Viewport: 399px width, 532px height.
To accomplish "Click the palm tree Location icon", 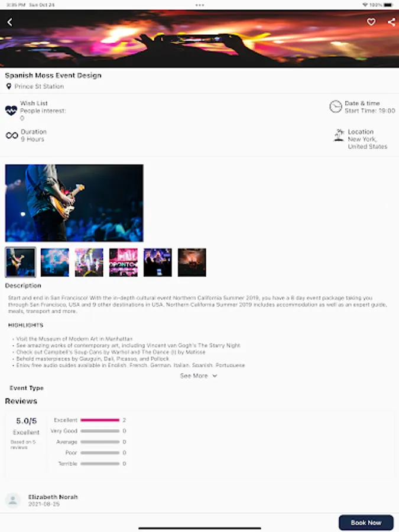I will coord(339,135).
